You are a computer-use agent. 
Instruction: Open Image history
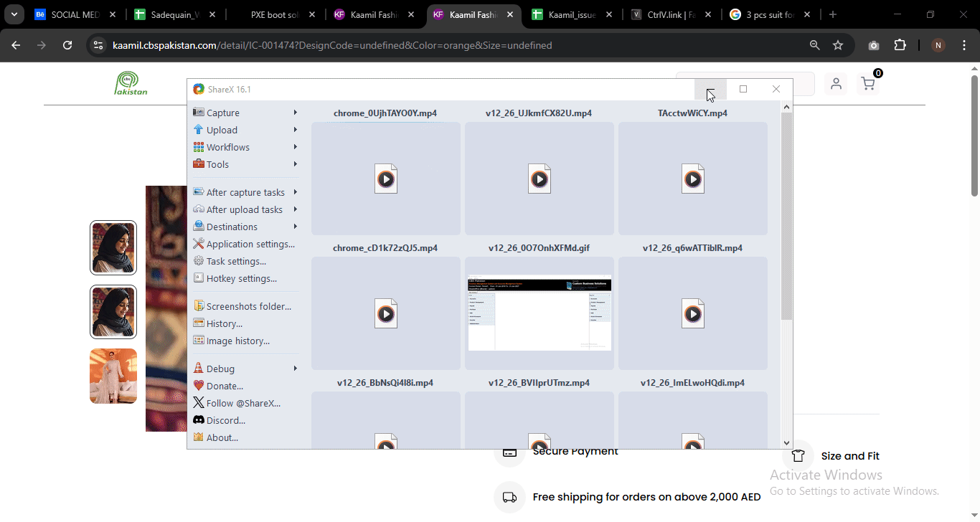(x=237, y=341)
